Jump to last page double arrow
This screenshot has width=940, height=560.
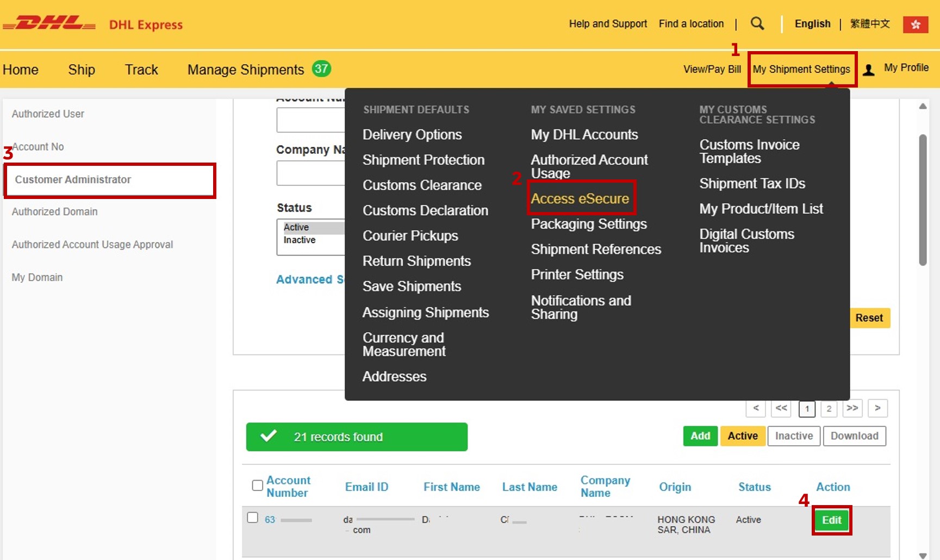pos(852,408)
